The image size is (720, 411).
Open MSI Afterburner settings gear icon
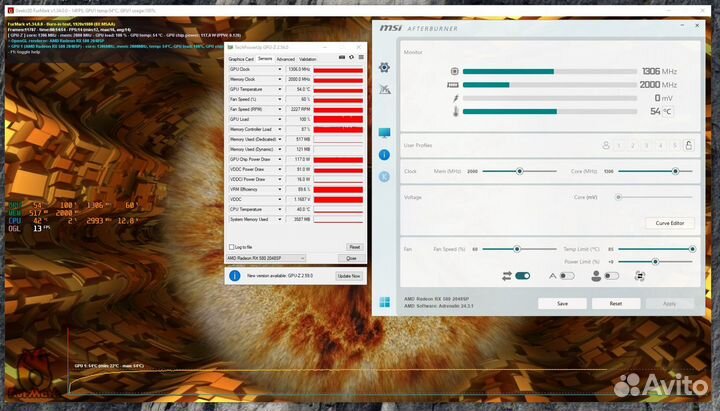tap(384, 68)
